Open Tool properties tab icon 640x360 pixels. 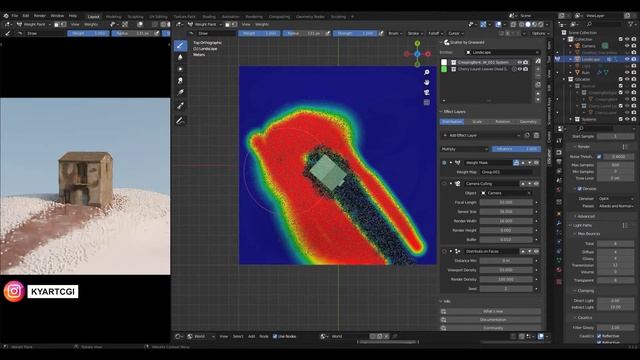point(559,141)
